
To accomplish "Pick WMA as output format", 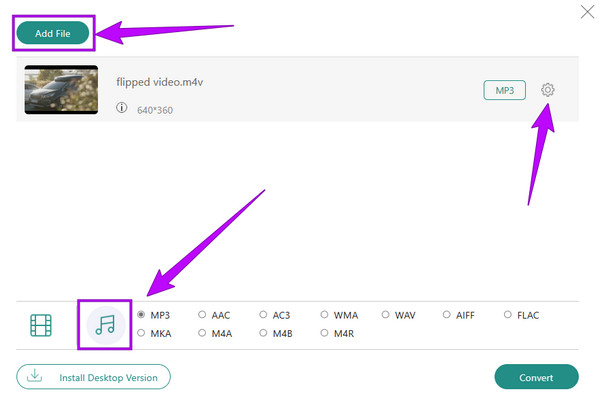I will tap(324, 315).
